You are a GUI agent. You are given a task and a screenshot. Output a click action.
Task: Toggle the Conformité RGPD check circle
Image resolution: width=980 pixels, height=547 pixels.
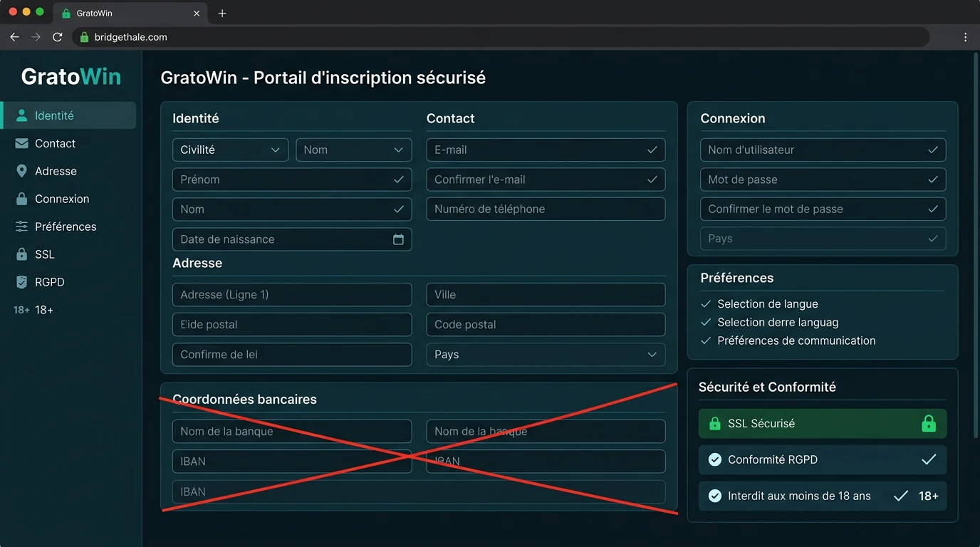(x=714, y=460)
